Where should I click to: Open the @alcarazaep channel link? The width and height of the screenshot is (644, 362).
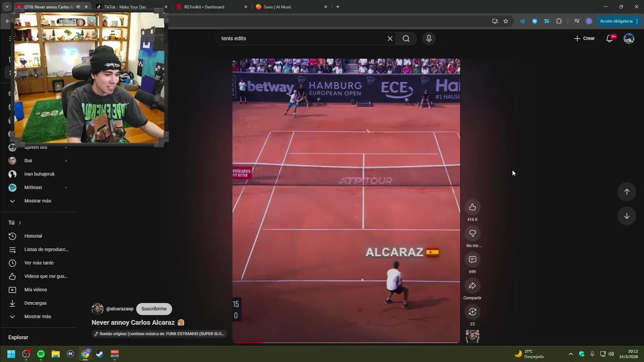(x=120, y=309)
